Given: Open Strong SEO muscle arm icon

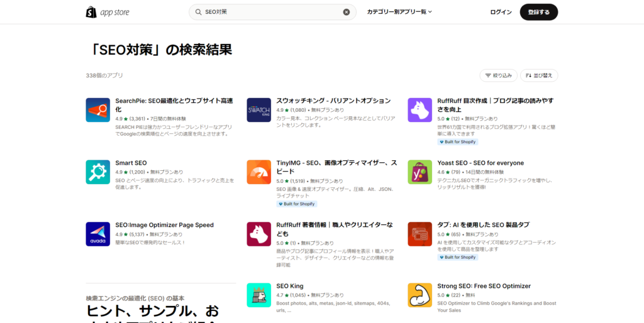Looking at the screenshot, I should (x=419, y=295).
